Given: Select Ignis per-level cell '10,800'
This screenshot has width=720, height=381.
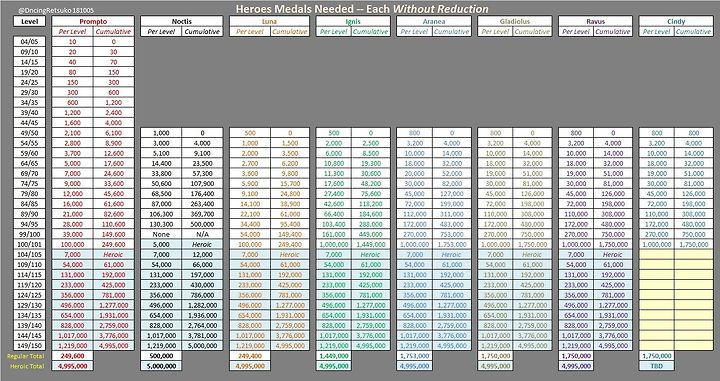Looking at the screenshot, I should (334, 163).
